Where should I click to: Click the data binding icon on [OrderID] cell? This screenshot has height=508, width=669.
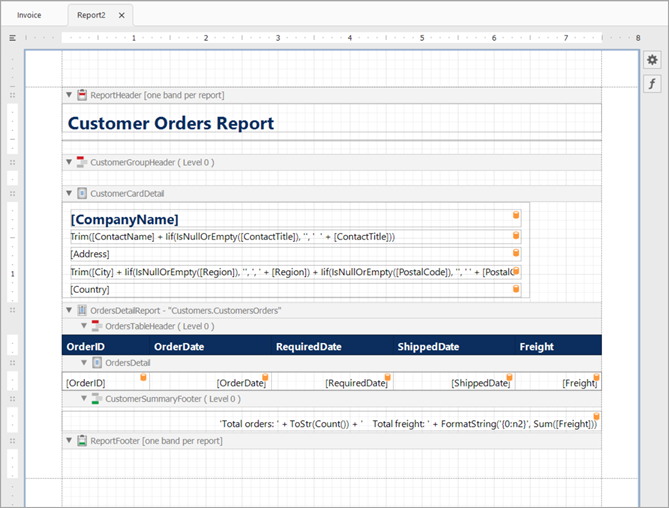(x=143, y=377)
